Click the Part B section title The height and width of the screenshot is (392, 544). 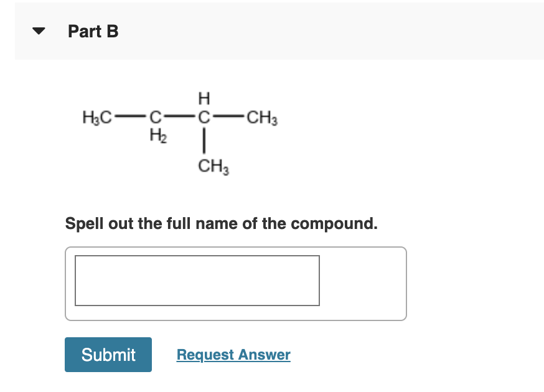click(93, 31)
